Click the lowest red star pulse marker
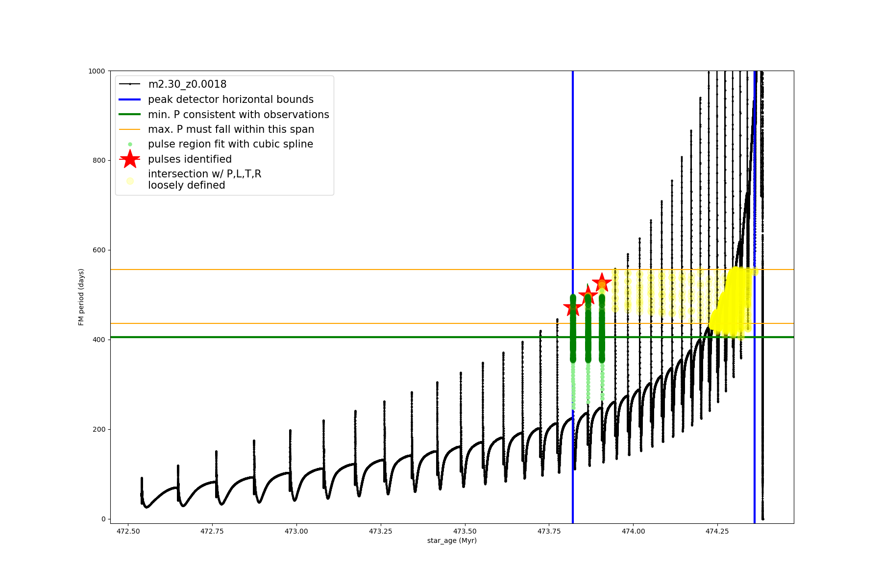882x588 pixels. 573,308
